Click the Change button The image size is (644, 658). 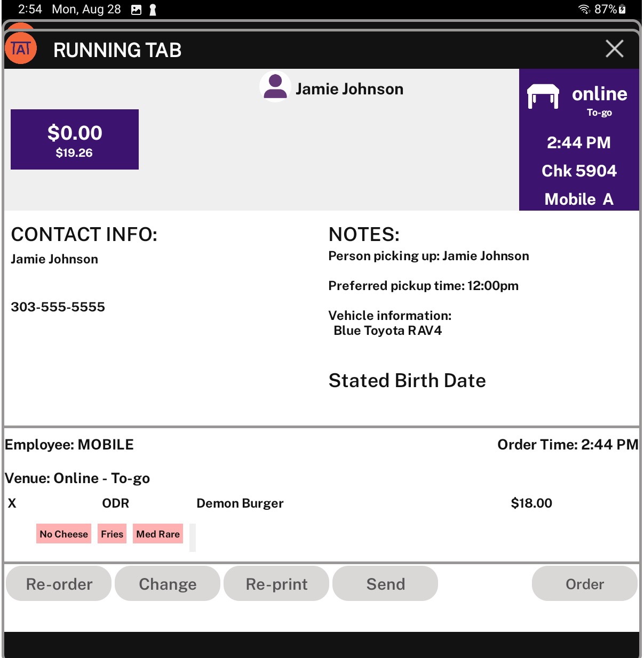[x=168, y=584]
